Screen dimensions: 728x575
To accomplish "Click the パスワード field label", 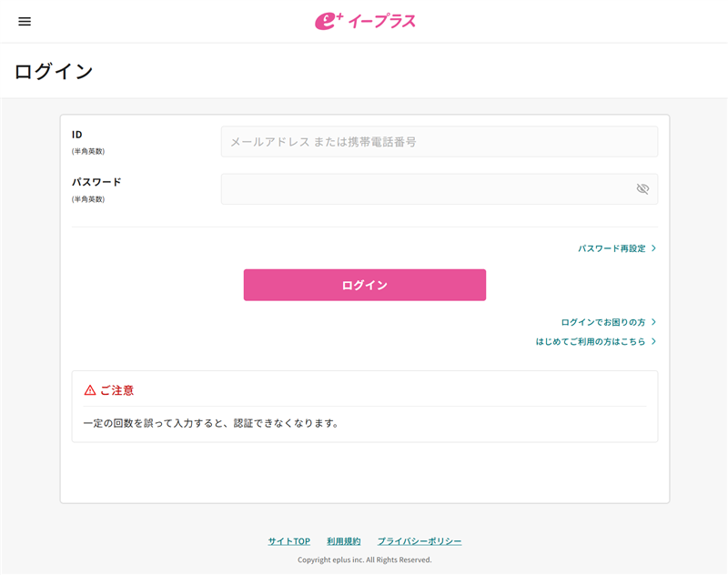I will tap(96, 182).
